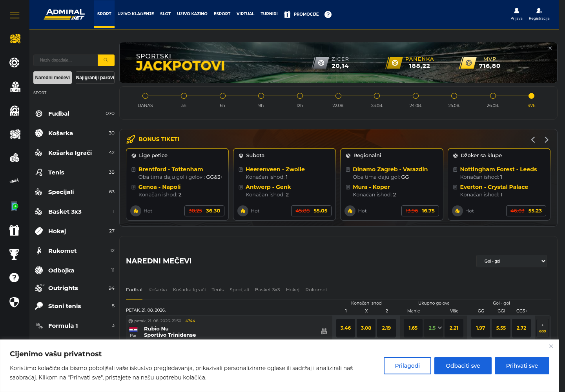Open the UŽIVO KLAĐENJE top menu
The image size is (565, 392).
(x=136, y=14)
